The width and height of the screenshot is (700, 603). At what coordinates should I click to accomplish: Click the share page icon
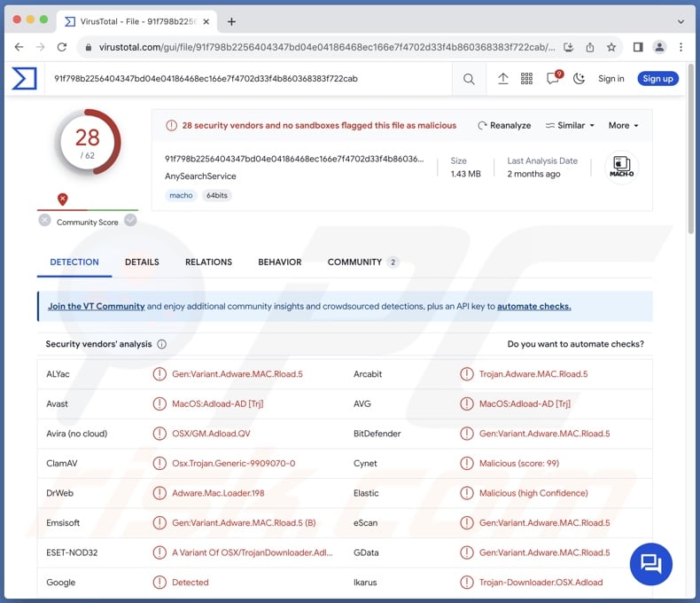(x=590, y=47)
